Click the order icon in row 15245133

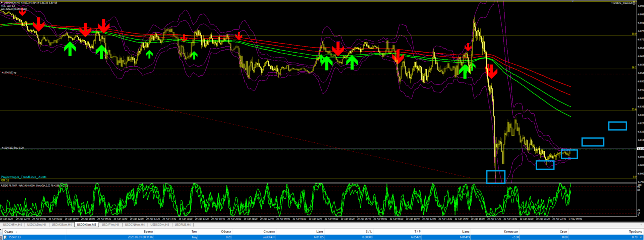click(5, 237)
